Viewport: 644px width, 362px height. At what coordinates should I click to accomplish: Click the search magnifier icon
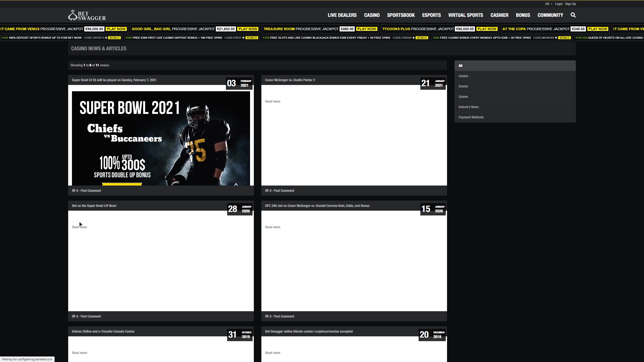point(573,15)
